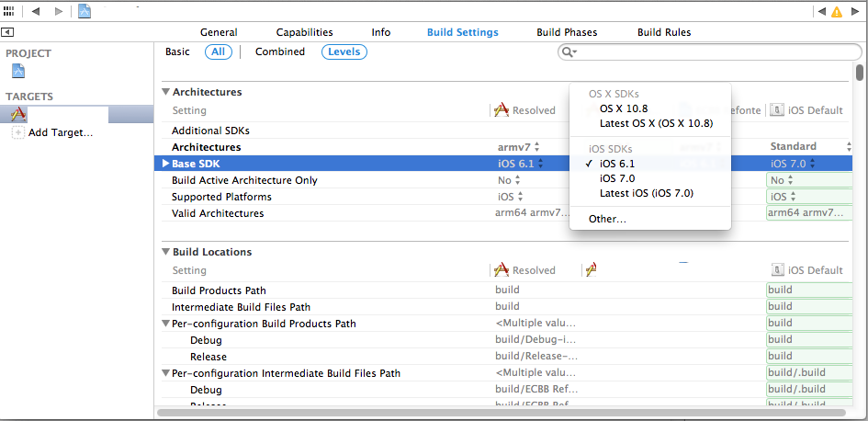
Task: Click the vertical scrollbar thumb
Action: [859, 72]
